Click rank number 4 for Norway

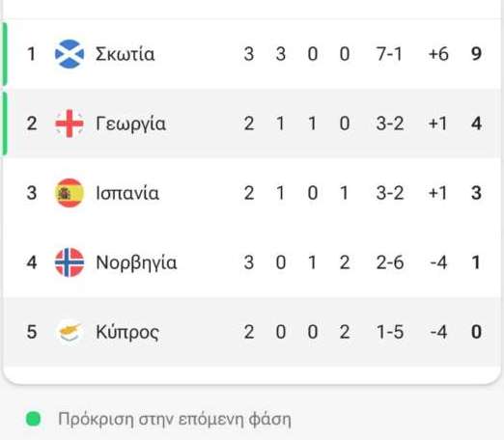(32, 262)
